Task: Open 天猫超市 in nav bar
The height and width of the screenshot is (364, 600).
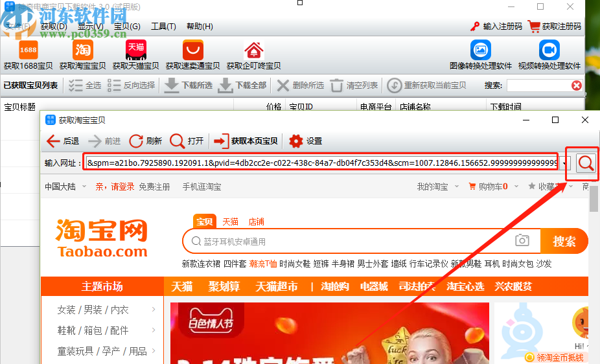Action: [276, 286]
